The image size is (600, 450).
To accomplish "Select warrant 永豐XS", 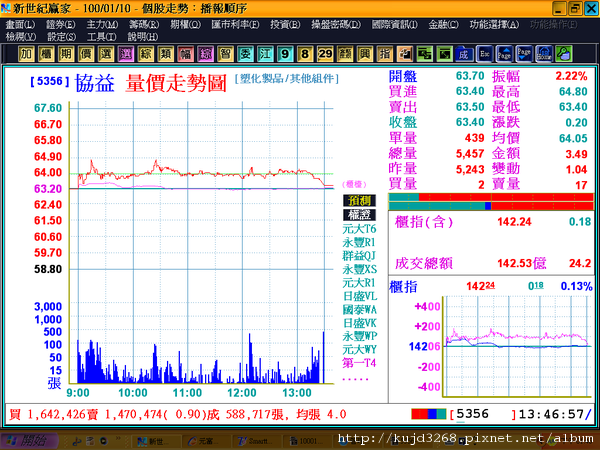I will click(359, 269).
